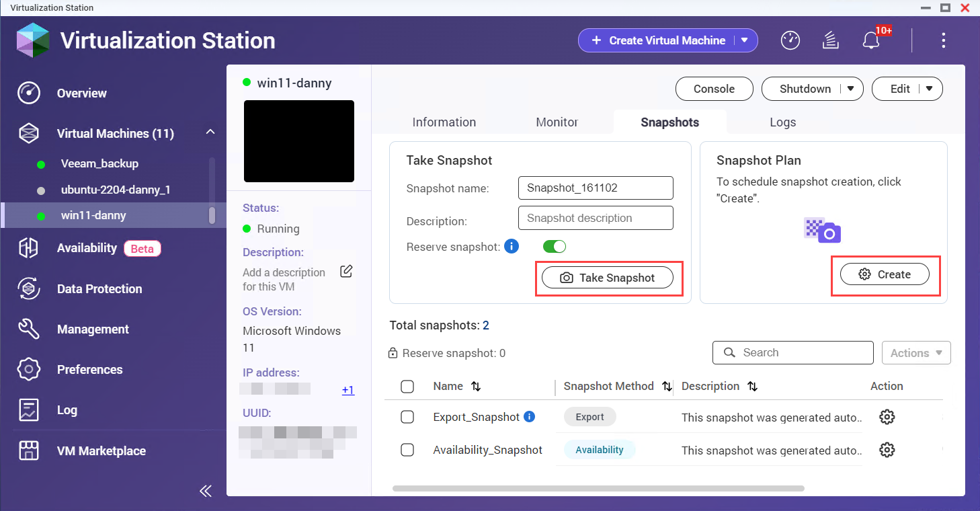
Task: Toggle the Reserve snapshot switch
Action: tap(555, 247)
